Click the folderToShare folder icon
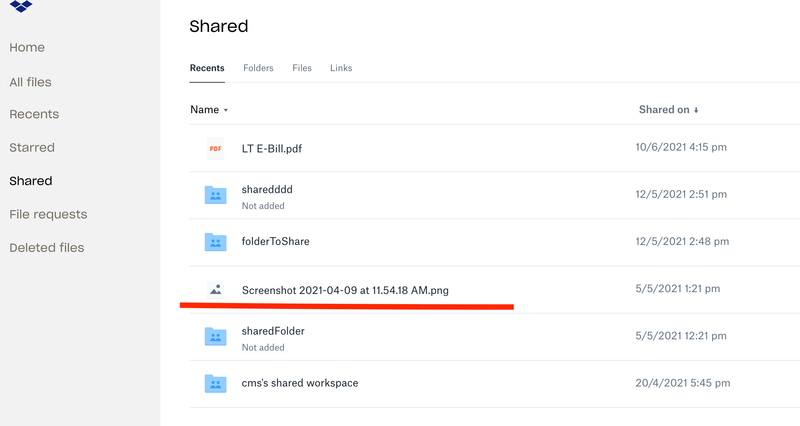The height and width of the screenshot is (426, 800). pyautogui.click(x=215, y=242)
